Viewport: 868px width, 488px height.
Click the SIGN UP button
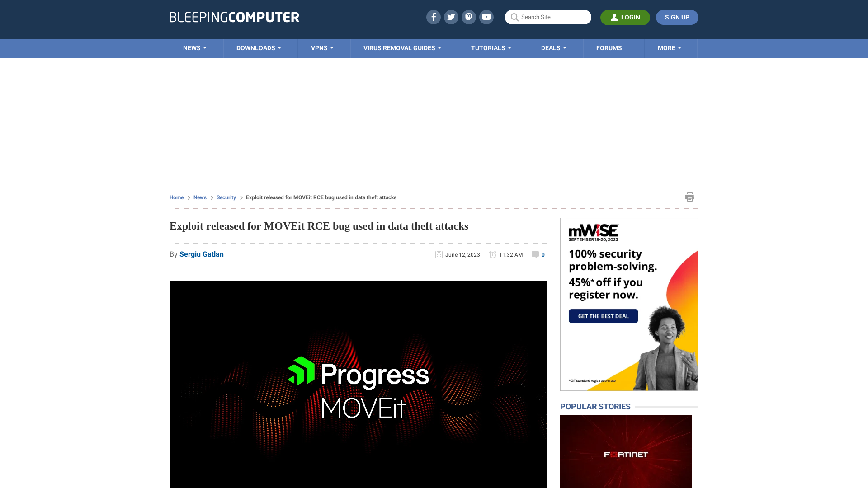677,17
